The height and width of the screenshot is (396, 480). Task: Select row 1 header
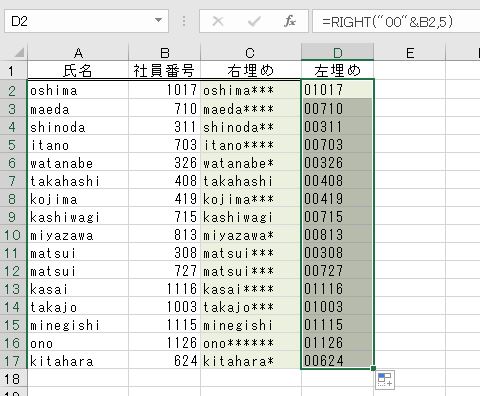tap(13, 70)
